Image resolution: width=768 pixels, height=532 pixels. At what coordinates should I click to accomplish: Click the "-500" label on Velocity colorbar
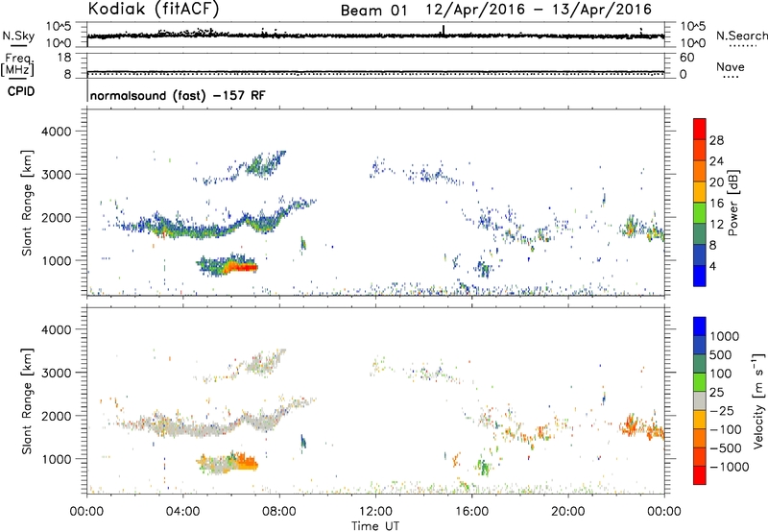click(x=726, y=447)
